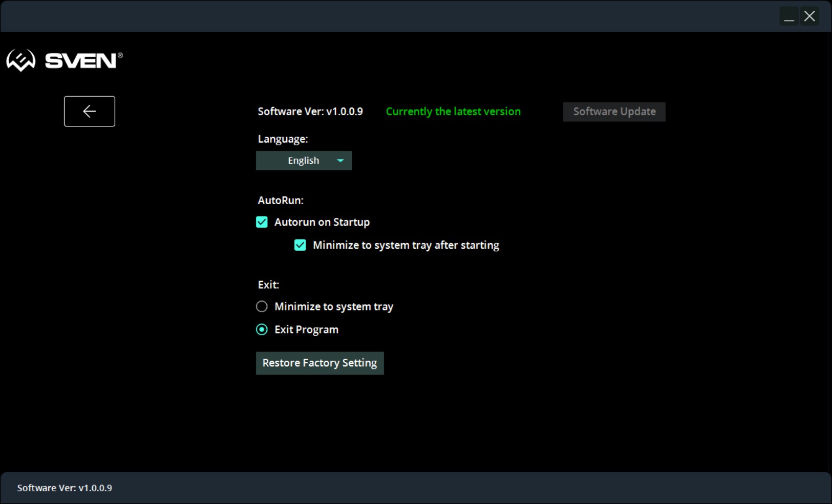The image size is (832, 504).
Task: Tick the Autorun on Startup checkbox
Action: [262, 222]
